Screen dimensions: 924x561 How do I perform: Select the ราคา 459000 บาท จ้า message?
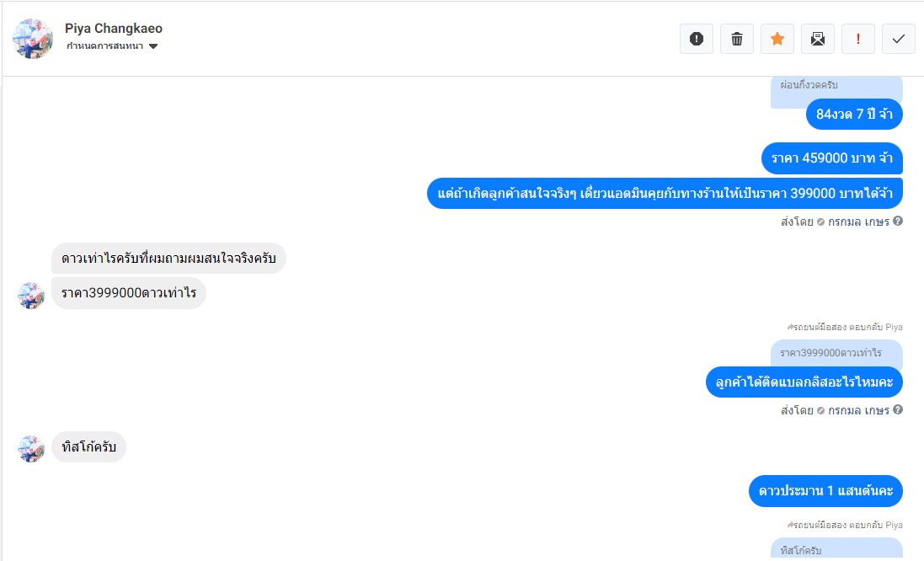(831, 158)
